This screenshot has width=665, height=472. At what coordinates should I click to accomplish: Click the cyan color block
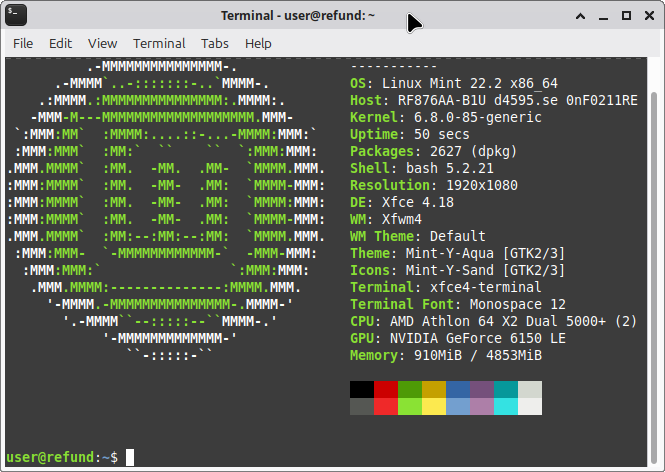(x=506, y=406)
